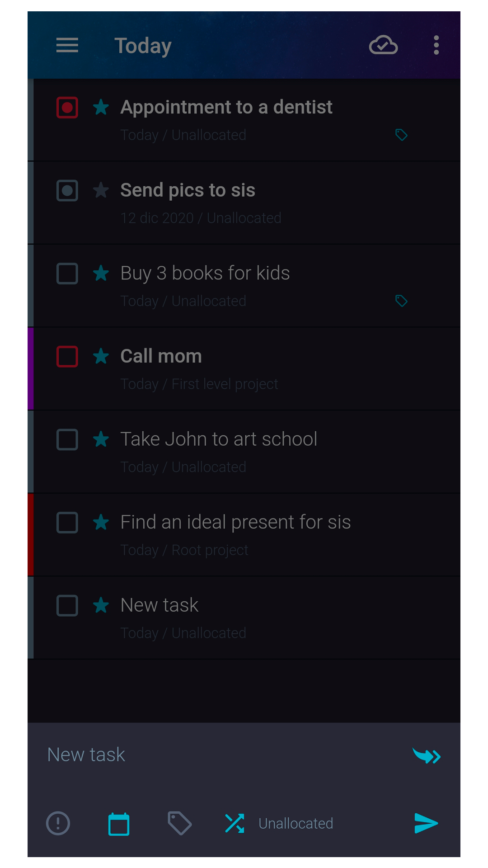Expand task options with double-arrow icon

click(427, 756)
